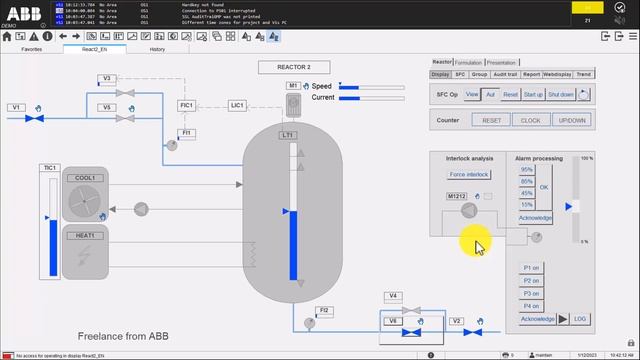Navigate back with the left arrow

coord(63,36)
